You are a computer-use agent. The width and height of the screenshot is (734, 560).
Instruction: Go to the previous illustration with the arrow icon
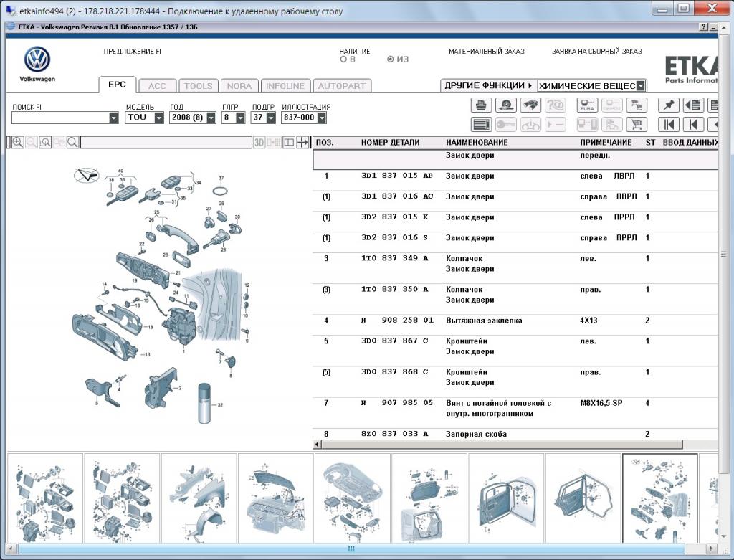[693, 125]
